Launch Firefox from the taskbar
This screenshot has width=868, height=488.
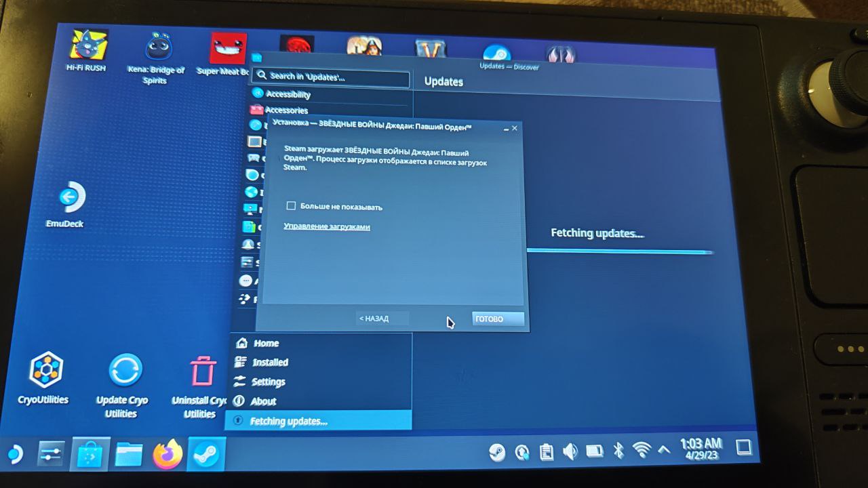point(167,454)
